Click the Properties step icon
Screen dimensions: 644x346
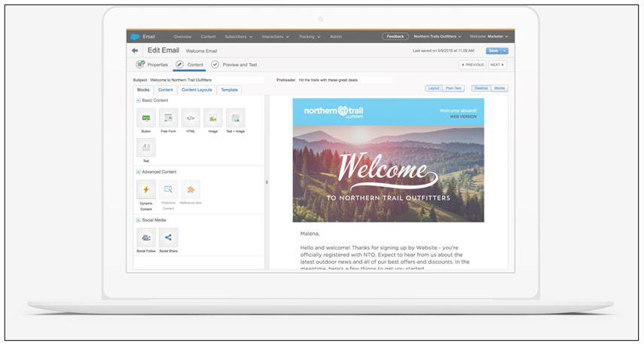point(140,65)
